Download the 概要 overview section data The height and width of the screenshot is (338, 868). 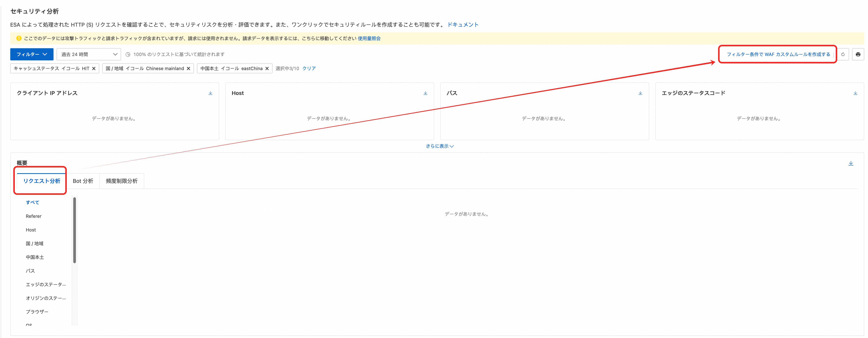(851, 163)
